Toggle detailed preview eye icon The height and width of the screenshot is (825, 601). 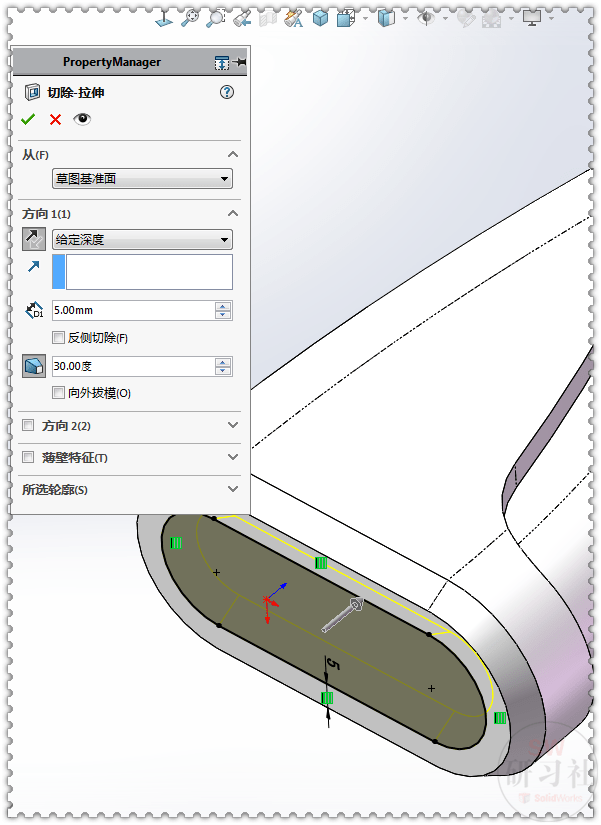coord(82,119)
